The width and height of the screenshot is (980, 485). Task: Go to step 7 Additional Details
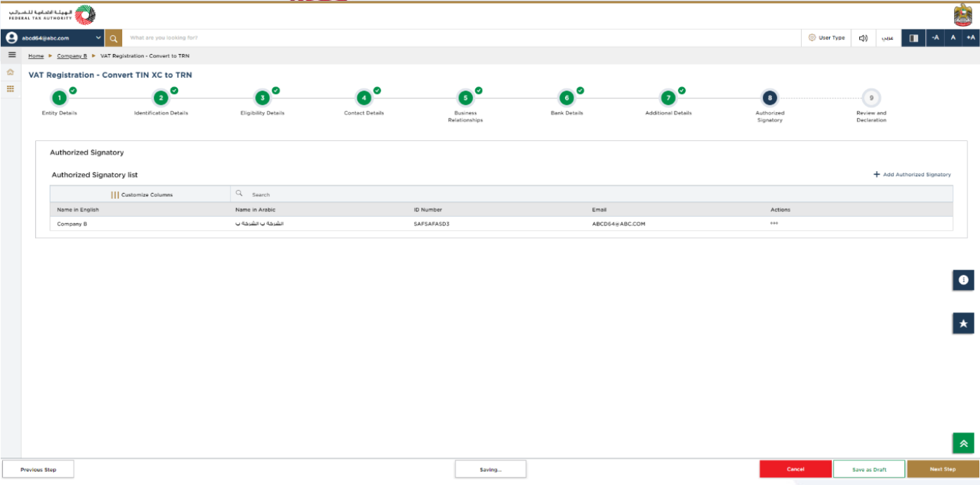[x=668, y=98]
